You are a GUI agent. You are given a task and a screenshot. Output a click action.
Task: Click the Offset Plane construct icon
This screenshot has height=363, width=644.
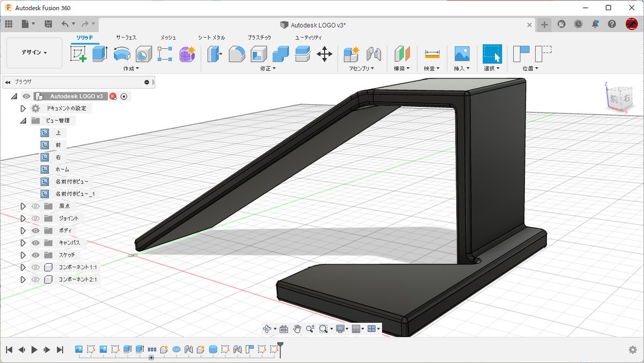pos(402,54)
